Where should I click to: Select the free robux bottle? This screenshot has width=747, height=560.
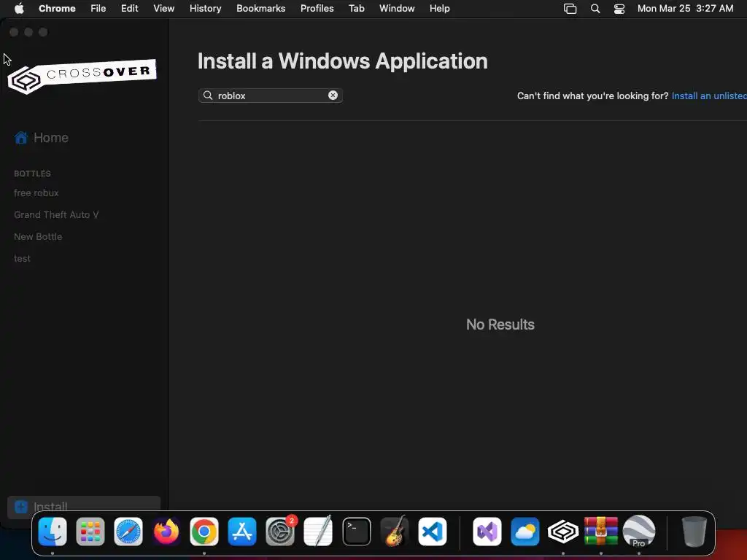[x=36, y=192]
